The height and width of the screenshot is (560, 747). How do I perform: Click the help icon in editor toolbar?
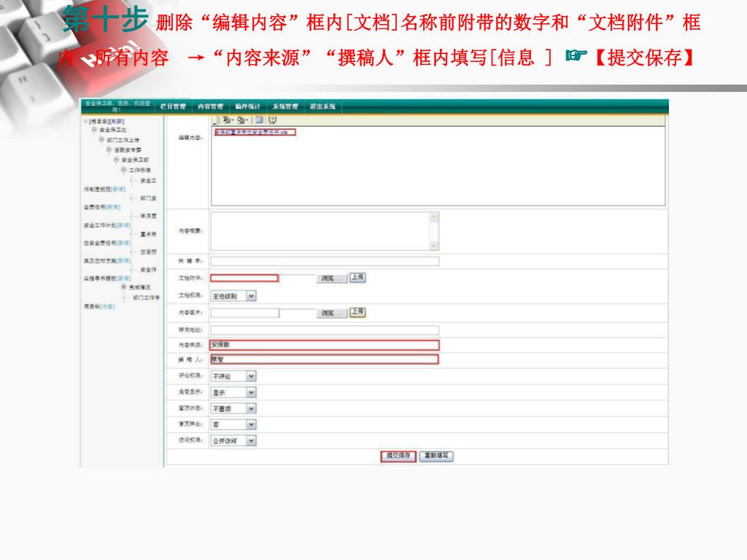[x=272, y=120]
